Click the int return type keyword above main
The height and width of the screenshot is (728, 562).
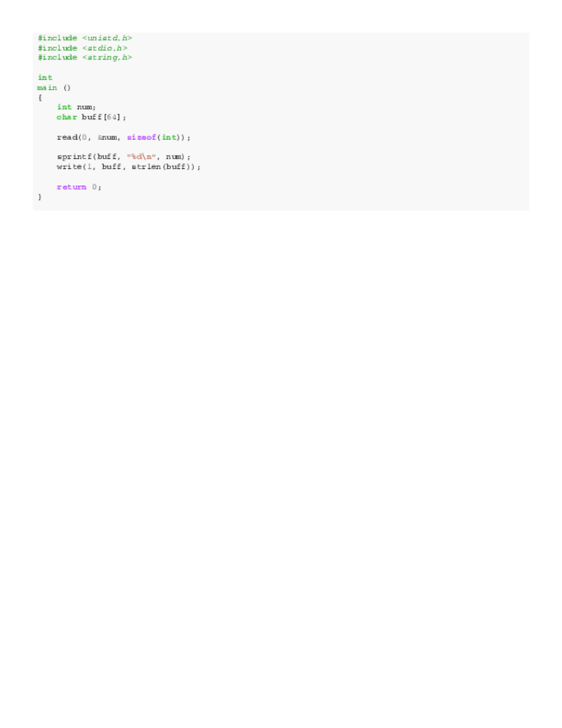tap(45, 77)
